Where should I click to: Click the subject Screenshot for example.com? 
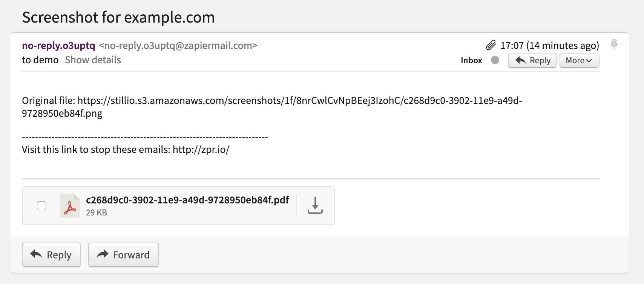click(118, 17)
